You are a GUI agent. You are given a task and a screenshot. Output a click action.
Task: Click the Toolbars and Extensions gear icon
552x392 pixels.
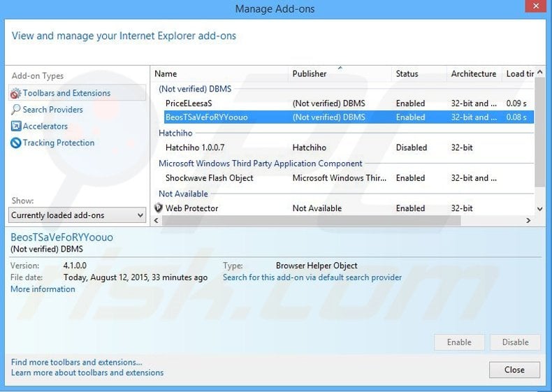[x=15, y=94]
